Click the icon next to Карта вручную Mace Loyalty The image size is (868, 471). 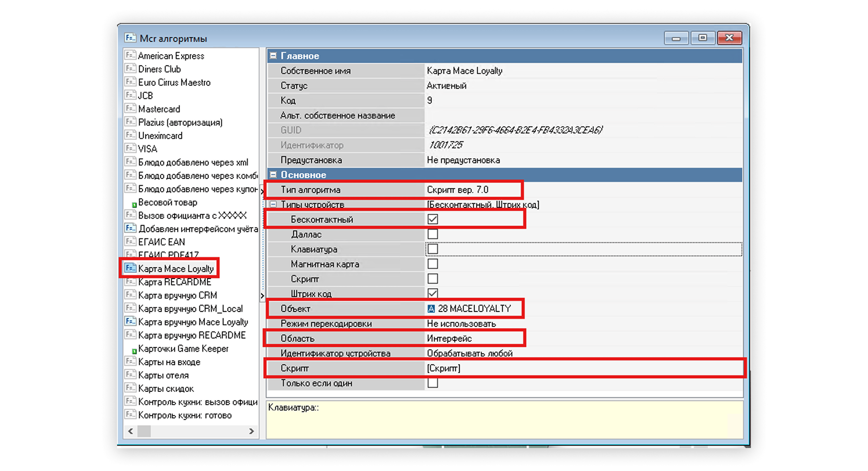(x=130, y=321)
